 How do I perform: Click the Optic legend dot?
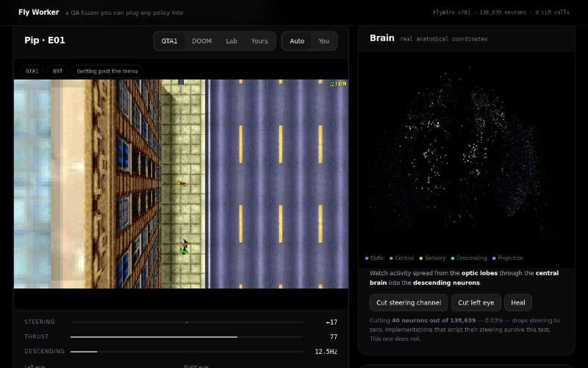pos(367,258)
